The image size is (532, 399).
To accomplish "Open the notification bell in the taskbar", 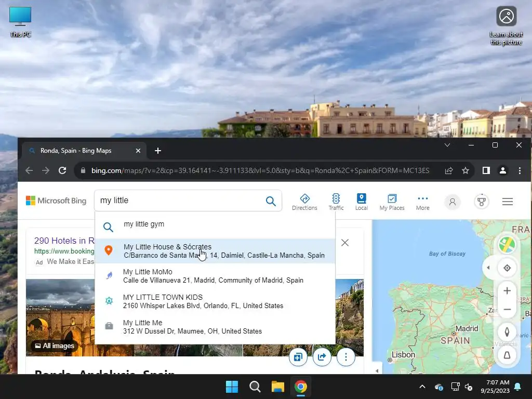I will pyautogui.click(x=517, y=387).
